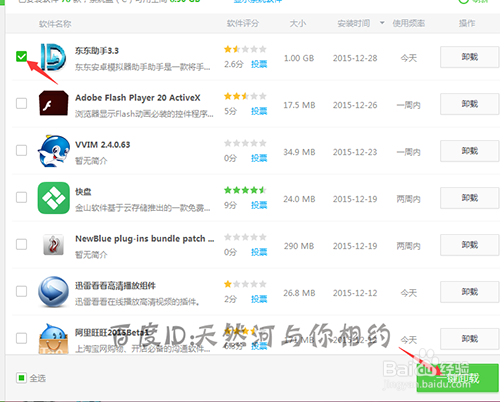Check the NewBlue plug-ins checkbox
This screenshot has width=500, height=402.
(21, 244)
